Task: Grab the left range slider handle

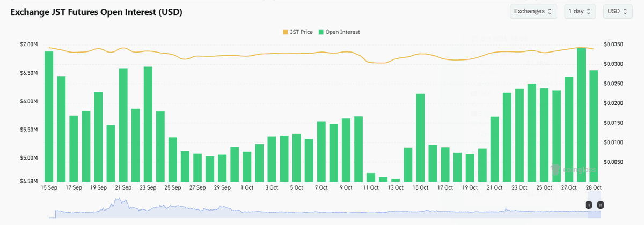Action: tap(589, 205)
